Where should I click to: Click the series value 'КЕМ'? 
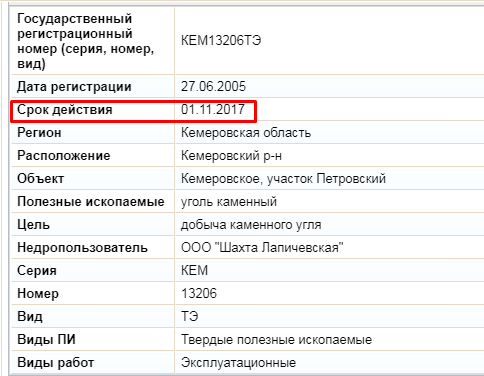click(194, 270)
